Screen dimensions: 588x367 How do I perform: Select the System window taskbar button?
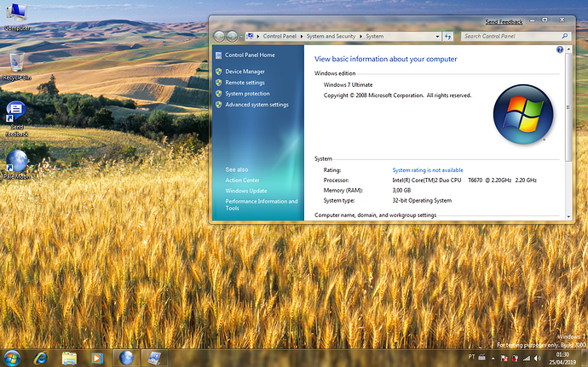[154, 358]
